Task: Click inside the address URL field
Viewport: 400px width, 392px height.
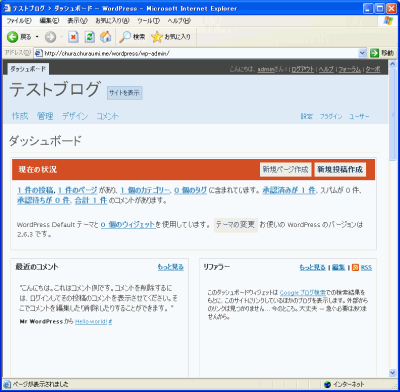Action: point(200,53)
